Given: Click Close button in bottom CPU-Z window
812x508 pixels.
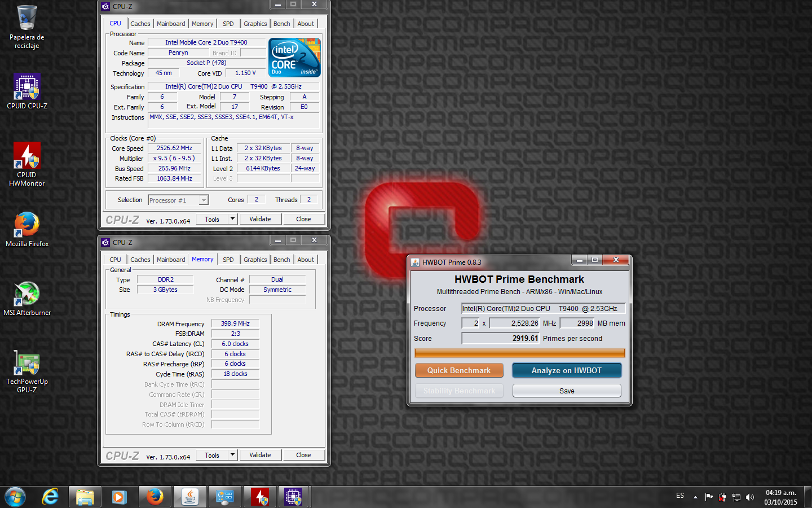Looking at the screenshot, I should pos(303,455).
